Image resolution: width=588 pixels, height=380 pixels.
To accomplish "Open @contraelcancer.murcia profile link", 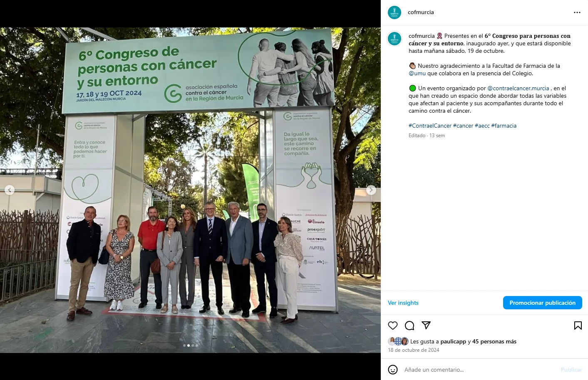I will coord(518,88).
